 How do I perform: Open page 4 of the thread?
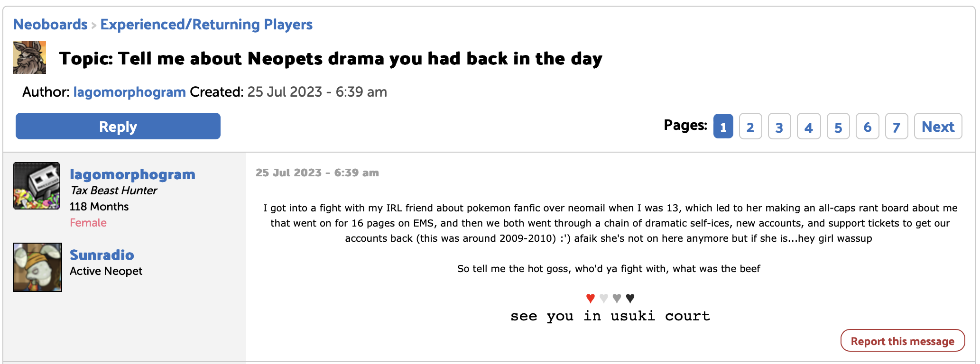pyautogui.click(x=809, y=127)
